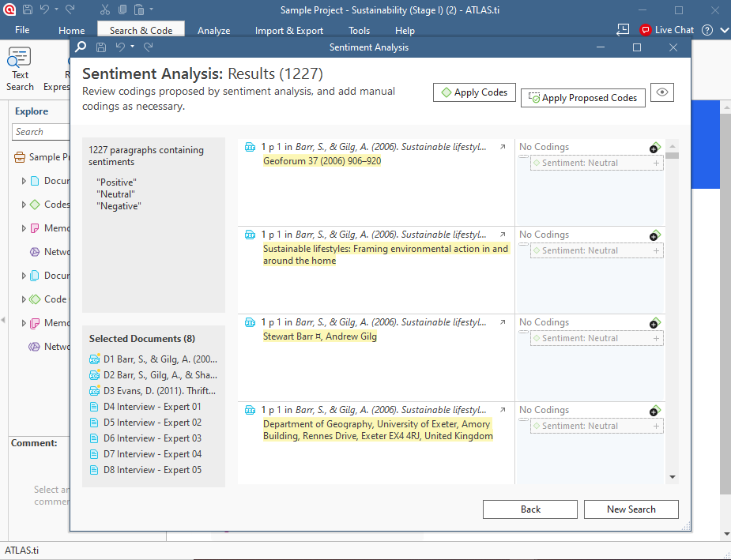This screenshot has width=731, height=560.
Task: Collapse the Sustainable lifestyles: Framing result's coding suggestions
Action: [x=523, y=244]
